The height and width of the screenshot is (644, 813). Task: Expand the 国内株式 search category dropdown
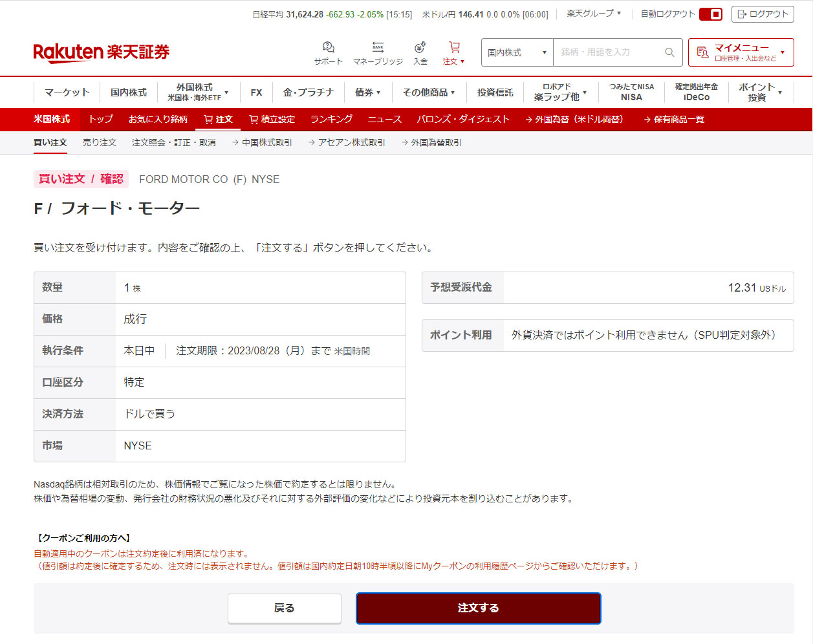517,52
